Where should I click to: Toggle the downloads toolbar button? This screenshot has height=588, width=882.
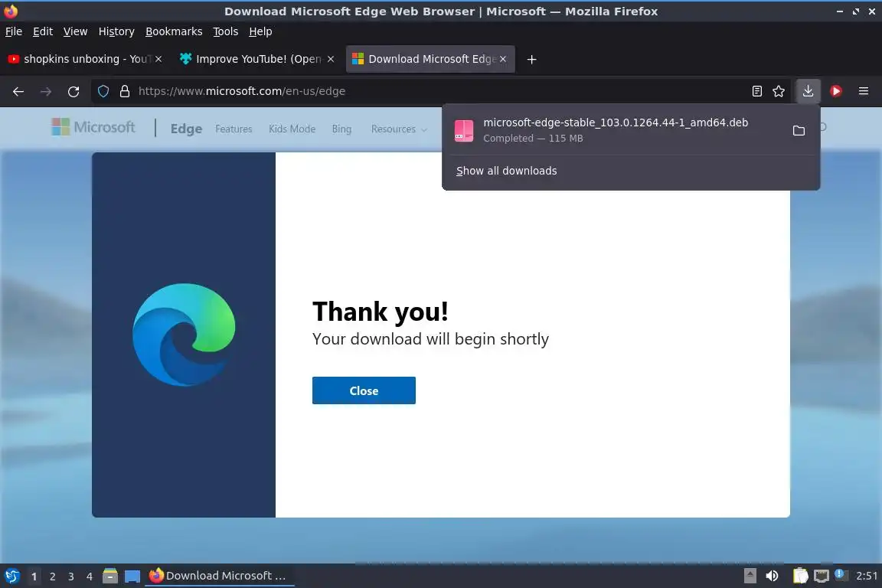coord(808,91)
